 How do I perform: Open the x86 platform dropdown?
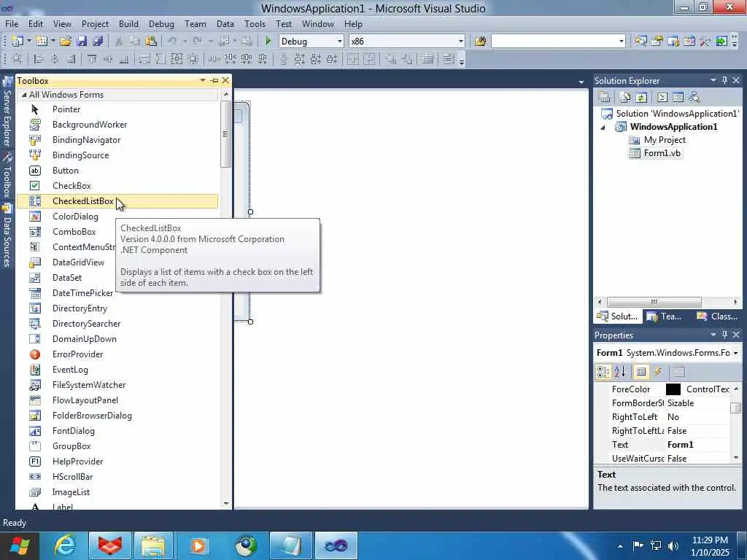click(461, 42)
